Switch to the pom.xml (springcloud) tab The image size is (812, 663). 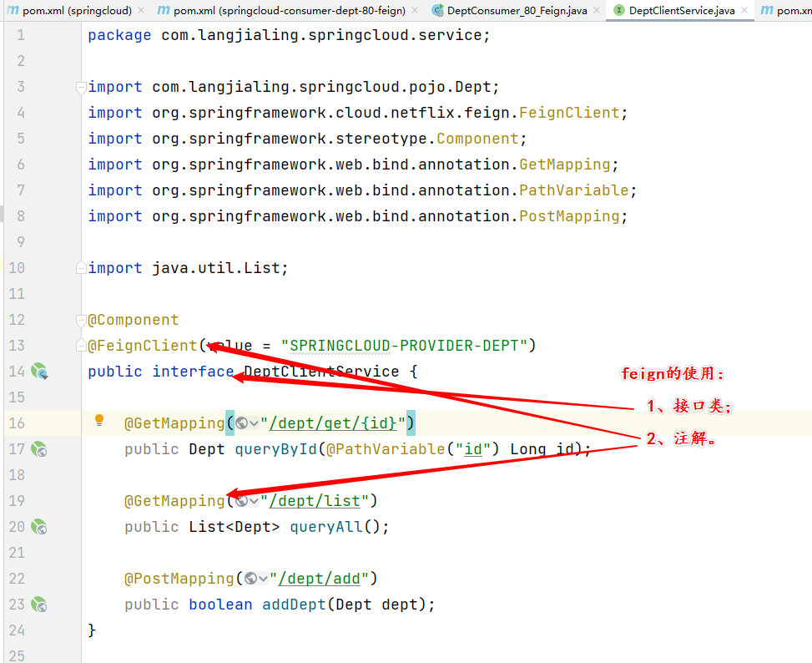point(77,10)
